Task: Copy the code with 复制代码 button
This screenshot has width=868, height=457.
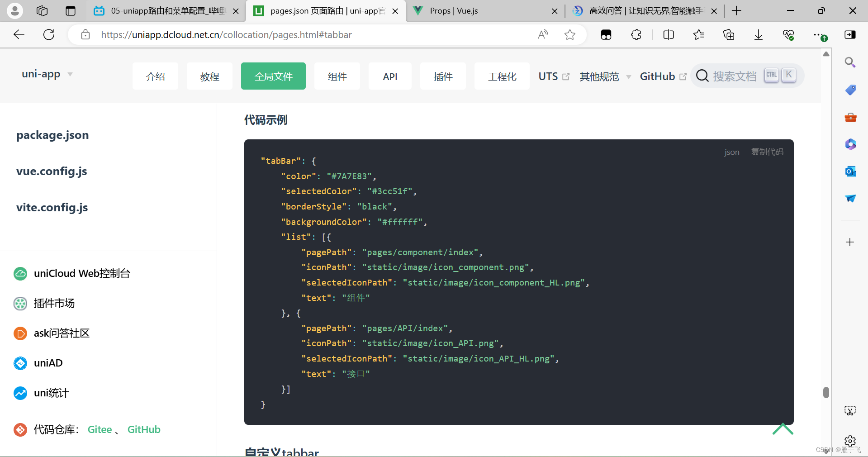Action: tap(767, 152)
